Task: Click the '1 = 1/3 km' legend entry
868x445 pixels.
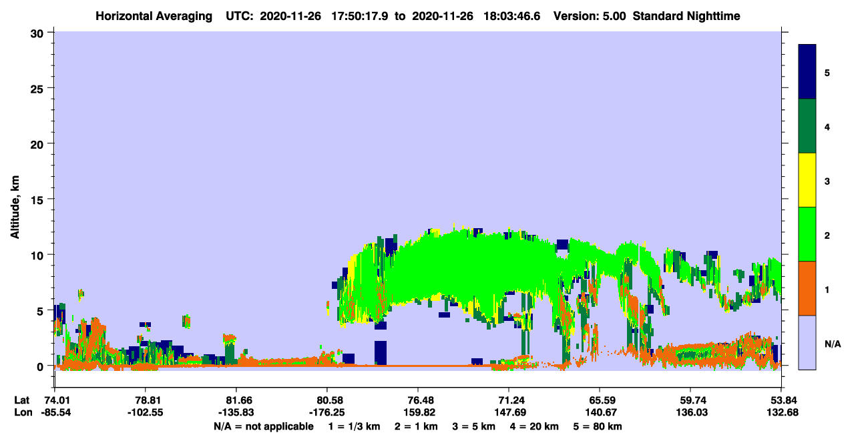Action: pyautogui.click(x=355, y=426)
